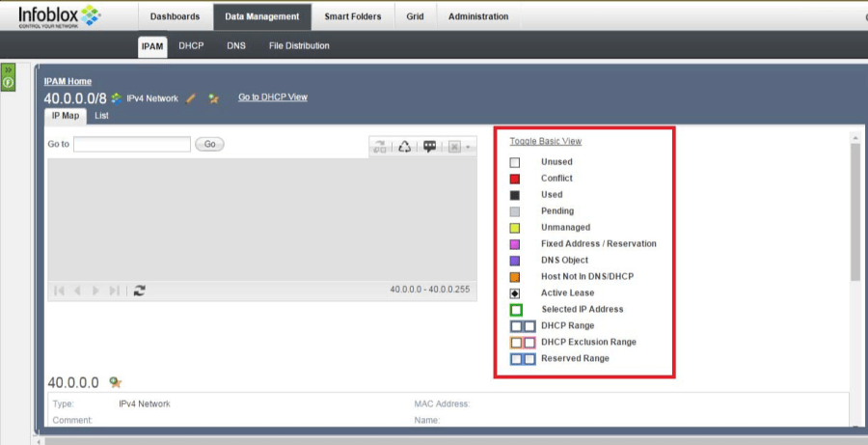The height and width of the screenshot is (445, 868).
Task: Click the vertical scrollbar thumb
Action: tap(855, 213)
